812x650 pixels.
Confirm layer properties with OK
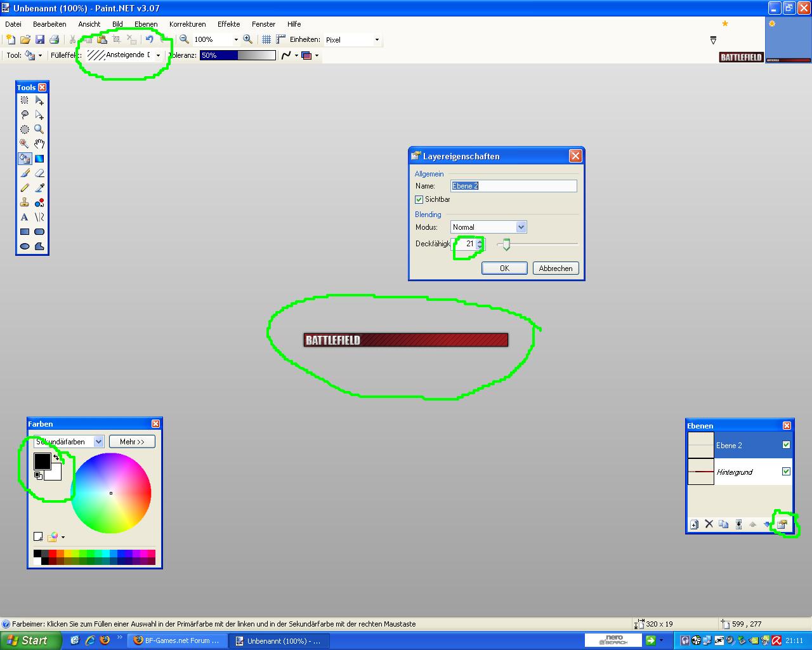504,269
